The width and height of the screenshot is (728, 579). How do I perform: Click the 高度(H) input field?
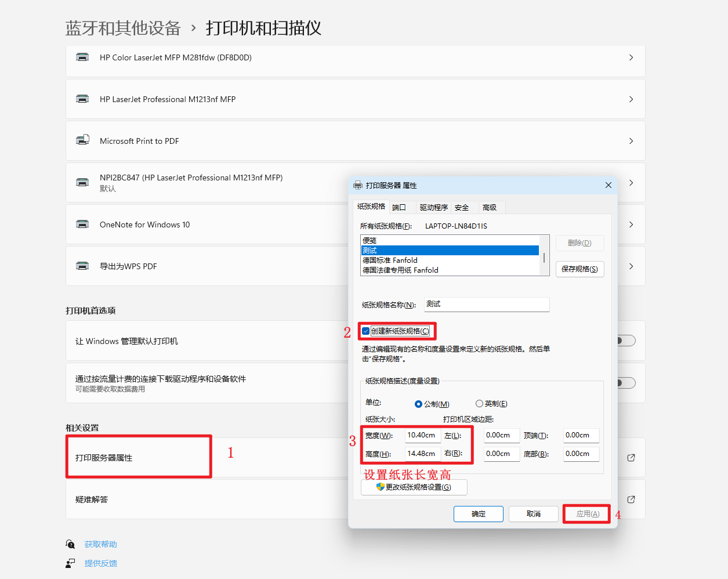tap(422, 454)
